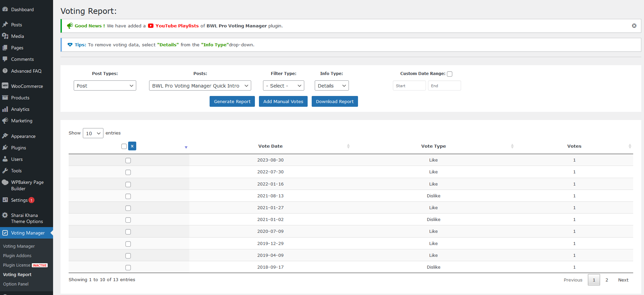Check the row dated 2018-09-17
This screenshot has width=644, height=295.
pos(128,268)
